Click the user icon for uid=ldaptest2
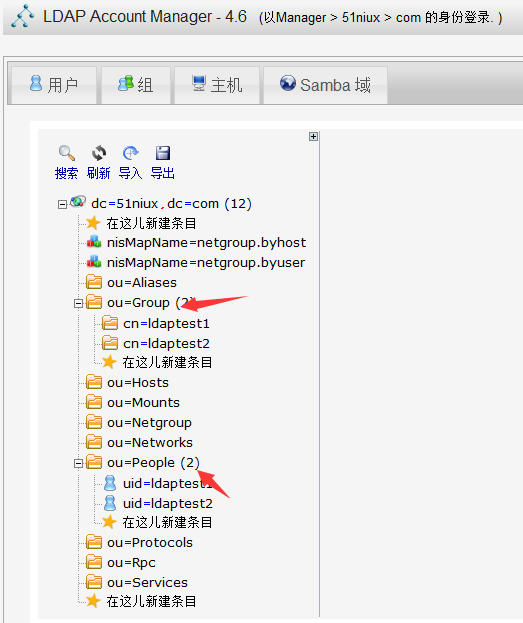523x623 pixels. pyautogui.click(x=110, y=503)
